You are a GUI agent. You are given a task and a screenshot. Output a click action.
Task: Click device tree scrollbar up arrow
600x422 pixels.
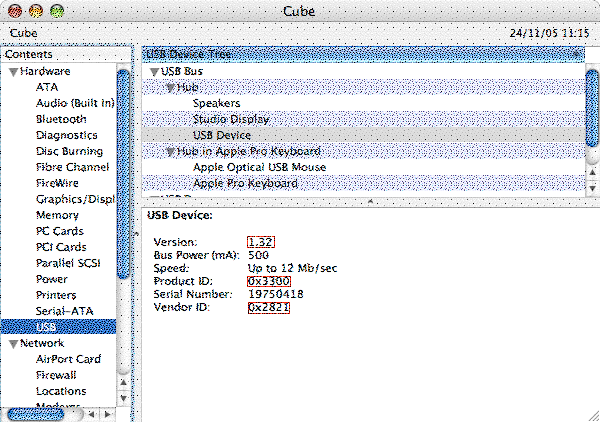(592, 172)
